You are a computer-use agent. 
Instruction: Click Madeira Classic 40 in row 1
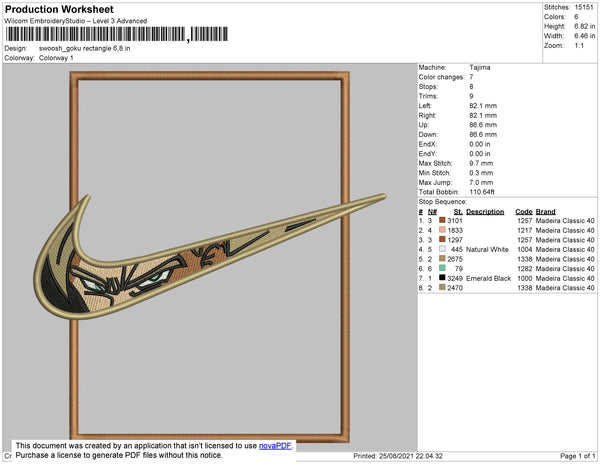[x=565, y=221]
